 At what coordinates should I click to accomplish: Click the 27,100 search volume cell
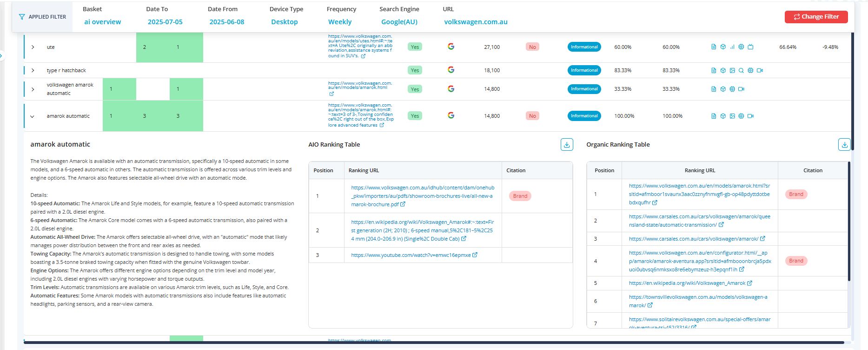[x=492, y=47]
